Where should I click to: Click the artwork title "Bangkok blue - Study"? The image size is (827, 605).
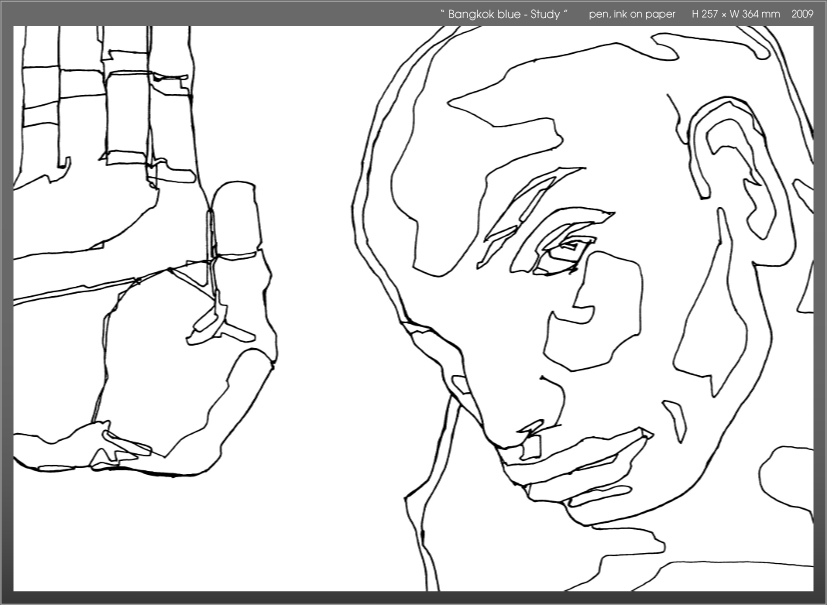pos(504,14)
